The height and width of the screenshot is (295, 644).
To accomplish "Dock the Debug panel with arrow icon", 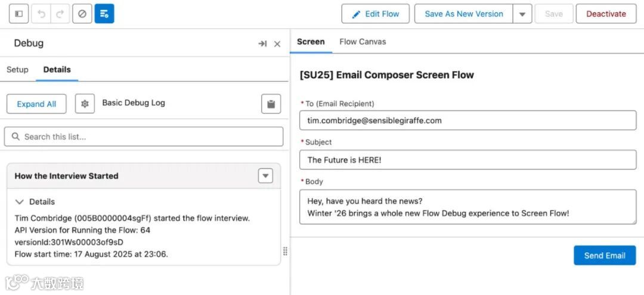I will (262, 44).
